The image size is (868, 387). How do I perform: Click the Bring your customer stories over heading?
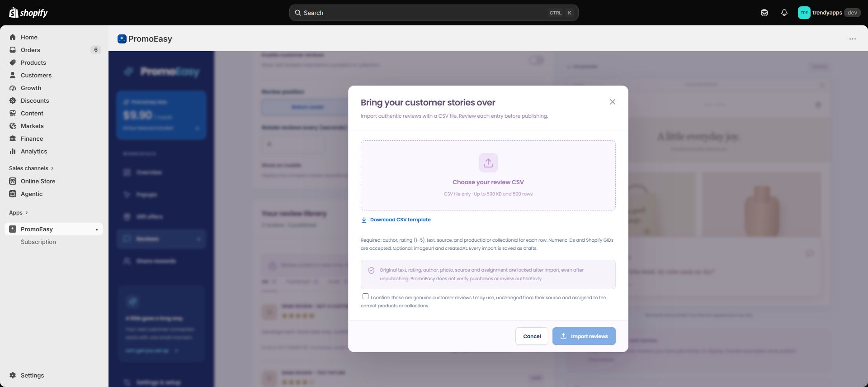[428, 103]
